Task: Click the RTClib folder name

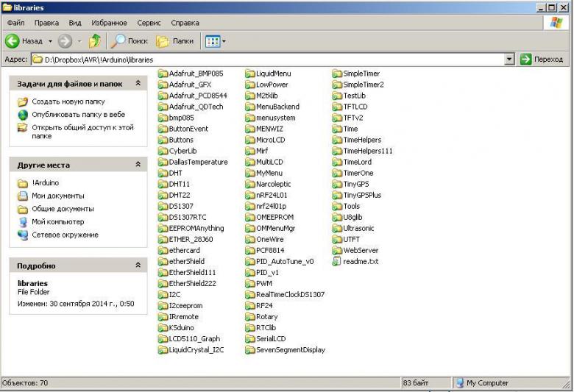Action: (266, 328)
